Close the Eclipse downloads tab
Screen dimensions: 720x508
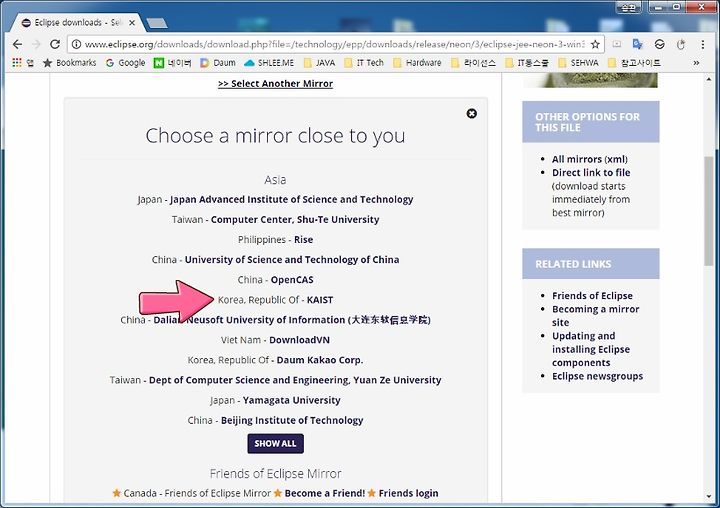[x=132, y=22]
